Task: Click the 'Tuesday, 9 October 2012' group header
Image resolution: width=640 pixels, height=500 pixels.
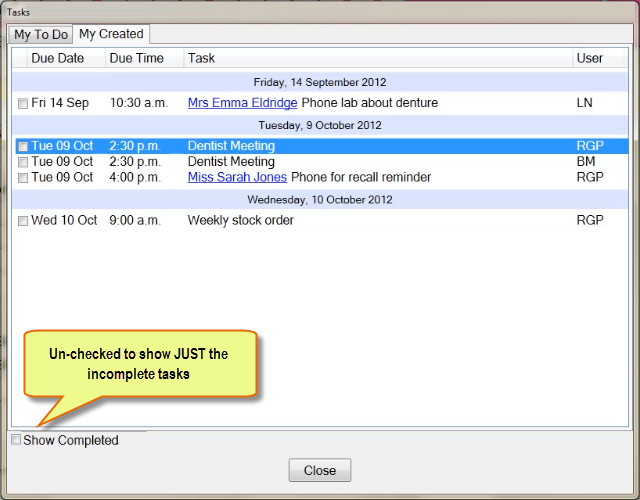Action: tap(320, 125)
